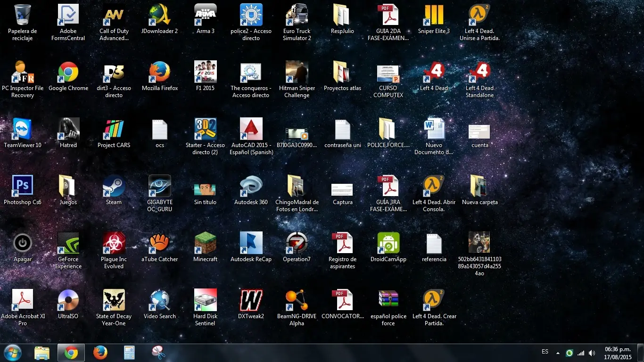Open the Papelera de reciclaje icon
644x362 pixels.
click(23, 15)
